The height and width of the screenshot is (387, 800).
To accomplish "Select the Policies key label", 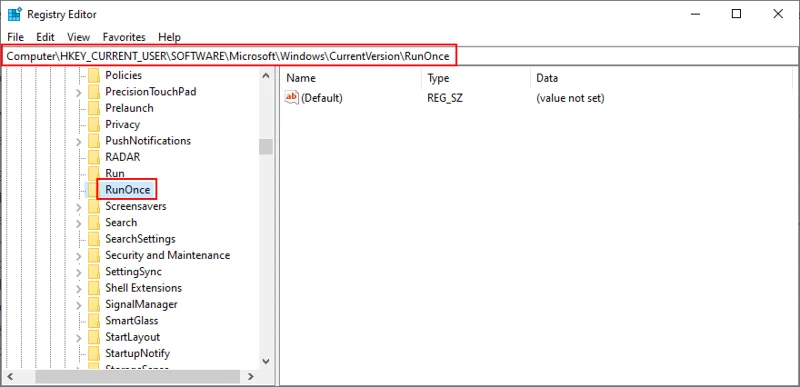I will 123,75.
